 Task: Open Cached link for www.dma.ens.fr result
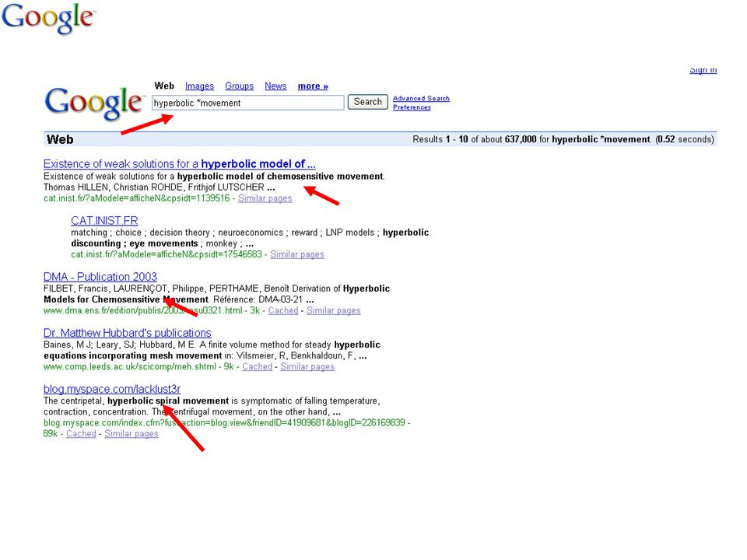[x=283, y=310]
